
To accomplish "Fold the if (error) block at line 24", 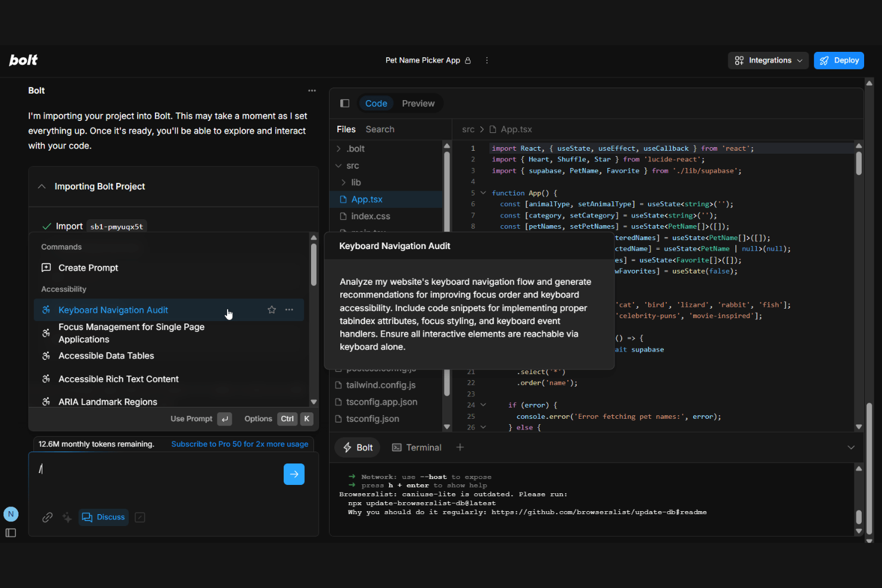I will pyautogui.click(x=483, y=405).
